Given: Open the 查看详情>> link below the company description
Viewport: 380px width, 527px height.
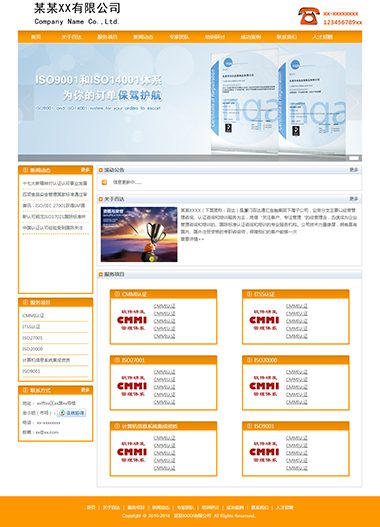Looking at the screenshot, I should pos(192,239).
